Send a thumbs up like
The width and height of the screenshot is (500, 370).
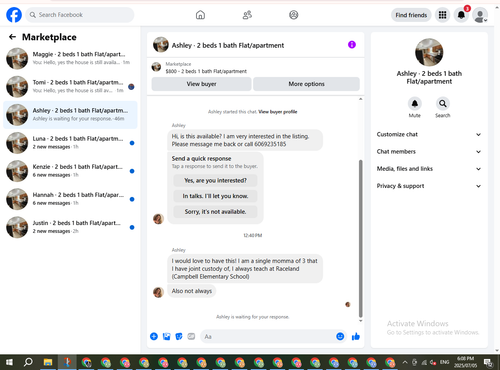[x=356, y=336]
